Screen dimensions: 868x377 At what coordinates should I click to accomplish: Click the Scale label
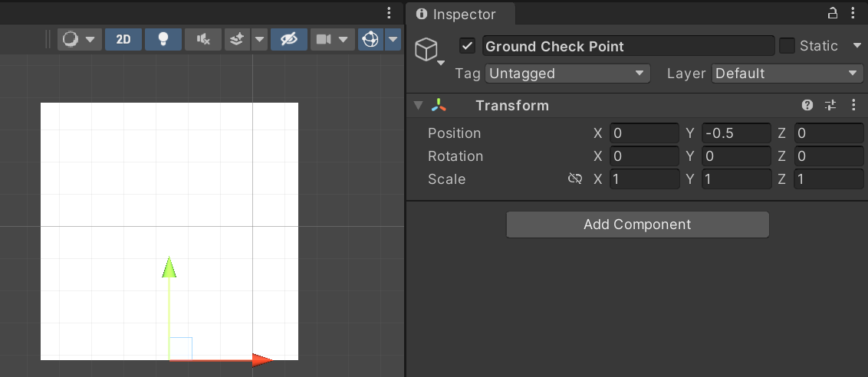click(446, 179)
